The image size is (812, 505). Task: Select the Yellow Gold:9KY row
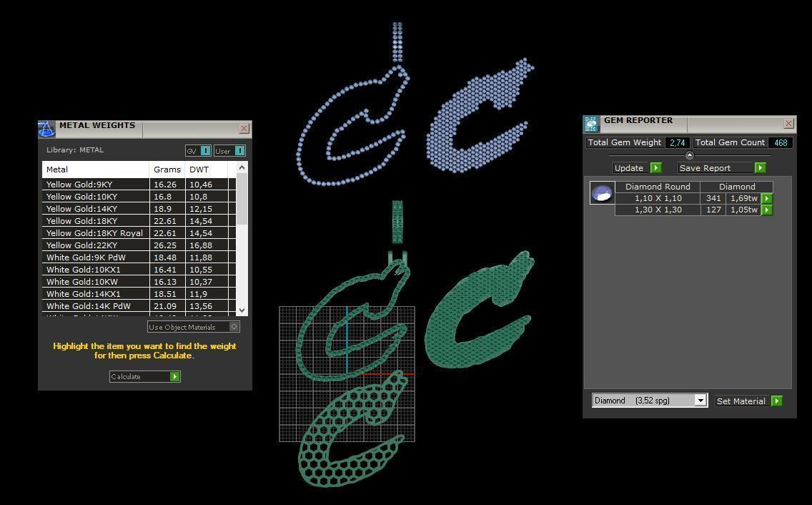point(139,185)
